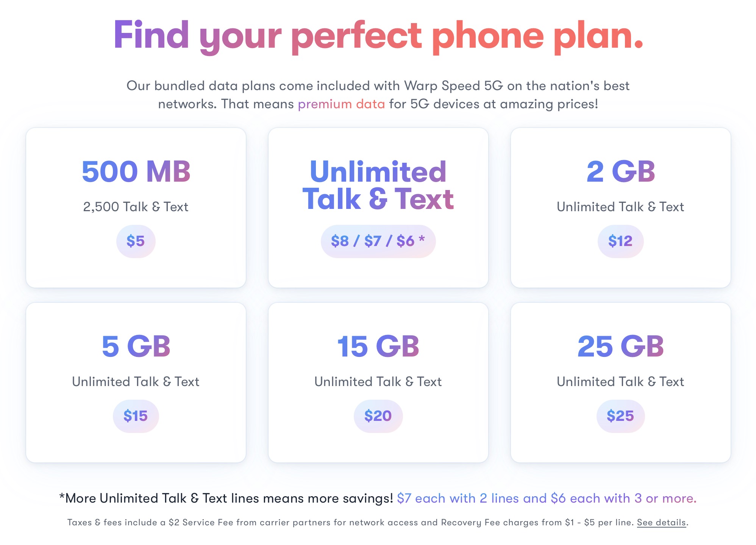Click Unlimited Talk & Text under 2 GB
The width and height of the screenshot is (756, 545).
tap(620, 207)
